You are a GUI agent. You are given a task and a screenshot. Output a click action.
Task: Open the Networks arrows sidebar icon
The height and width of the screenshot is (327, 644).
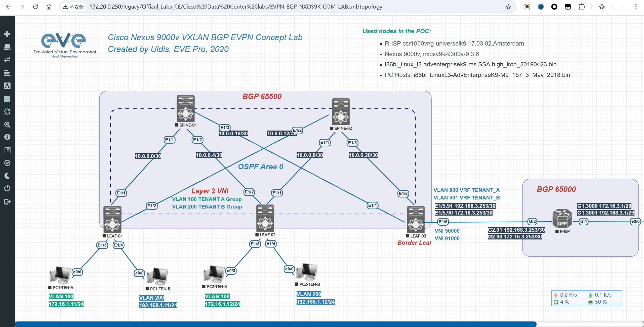(x=7, y=60)
